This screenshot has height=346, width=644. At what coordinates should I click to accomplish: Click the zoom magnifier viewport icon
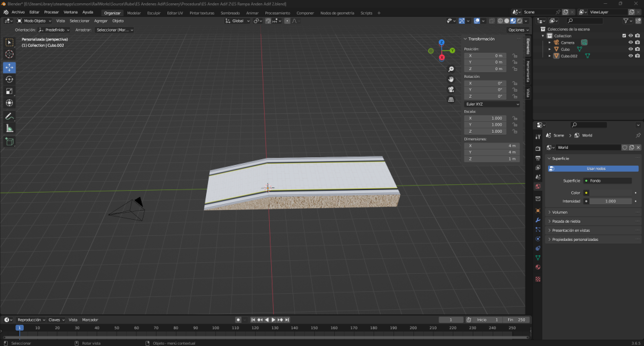pyautogui.click(x=451, y=69)
